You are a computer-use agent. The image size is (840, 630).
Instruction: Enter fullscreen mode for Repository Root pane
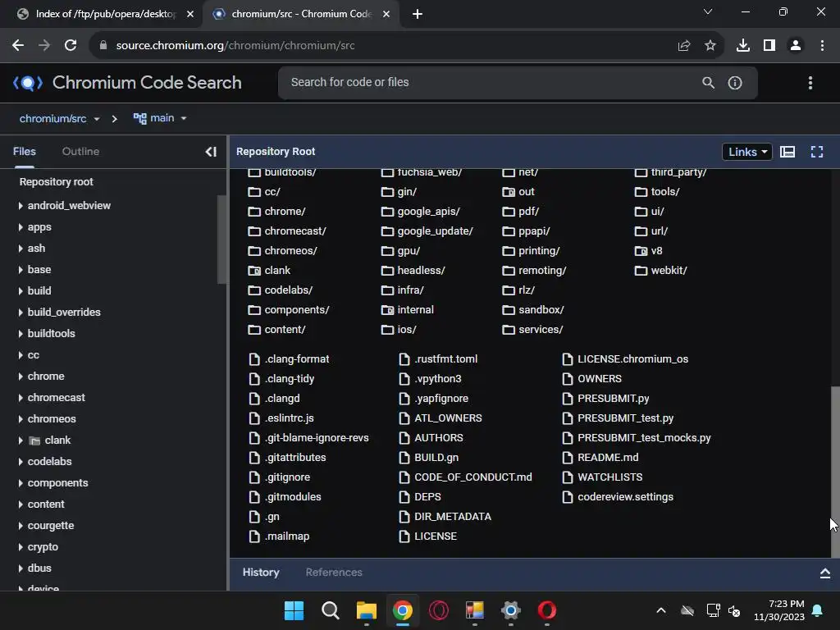(816, 152)
